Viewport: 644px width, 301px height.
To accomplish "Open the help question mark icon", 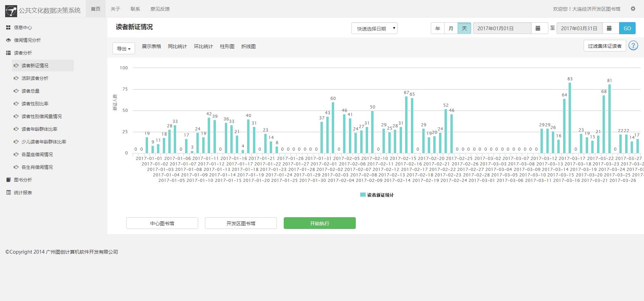I will pos(633,46).
